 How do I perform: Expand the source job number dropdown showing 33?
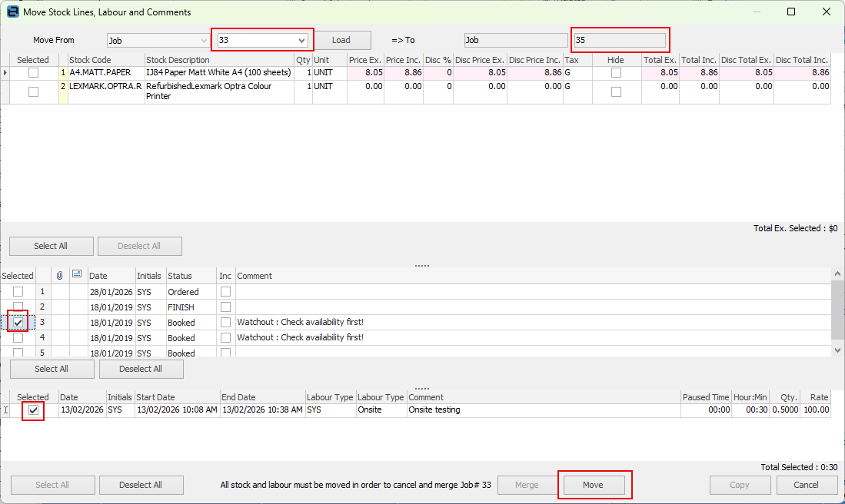coord(301,41)
